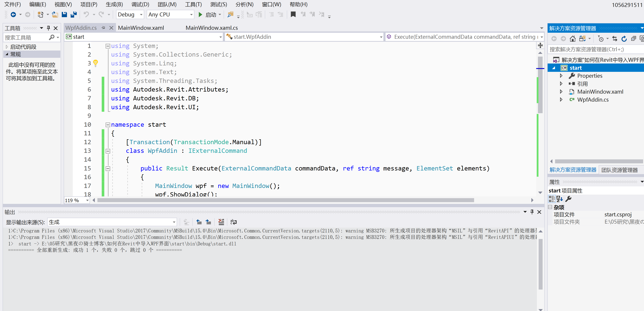Toggle word wrap in Output pane
Image resolution: width=644 pixels, height=311 pixels.
234,222
